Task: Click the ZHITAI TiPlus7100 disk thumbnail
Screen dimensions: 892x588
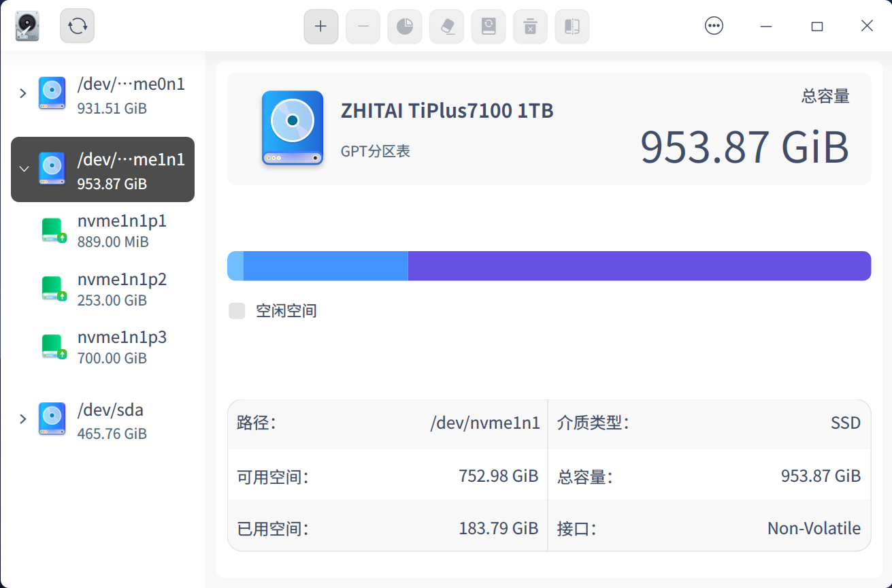Action: coord(292,128)
